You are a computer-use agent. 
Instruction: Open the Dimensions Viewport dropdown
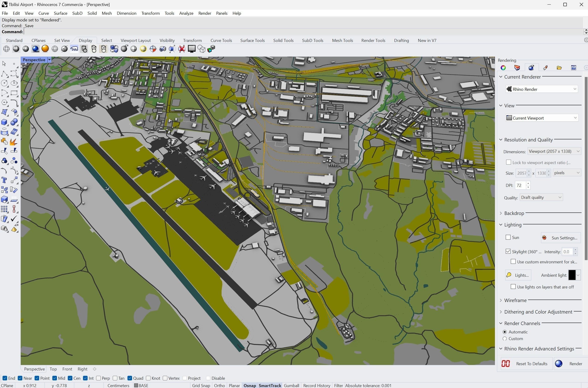click(x=554, y=151)
